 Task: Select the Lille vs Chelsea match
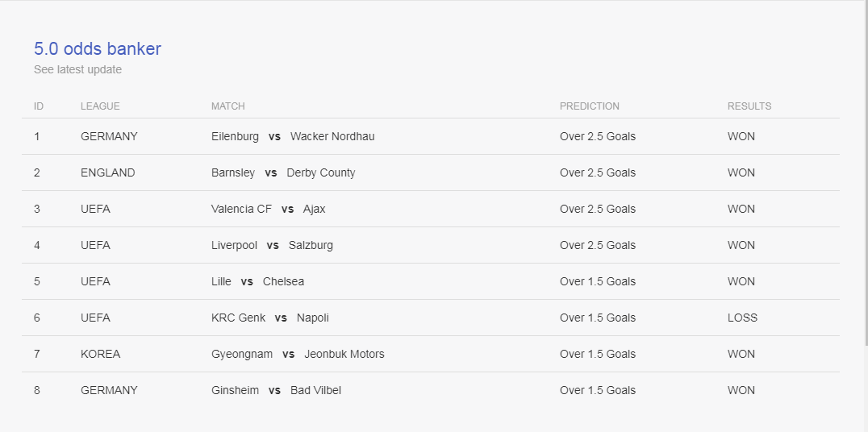pyautogui.click(x=258, y=281)
